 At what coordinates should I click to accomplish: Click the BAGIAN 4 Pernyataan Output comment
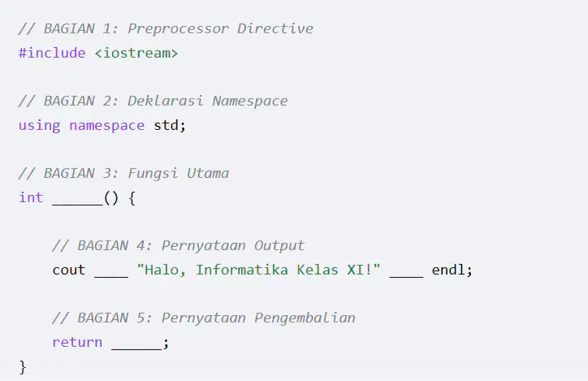(x=179, y=245)
